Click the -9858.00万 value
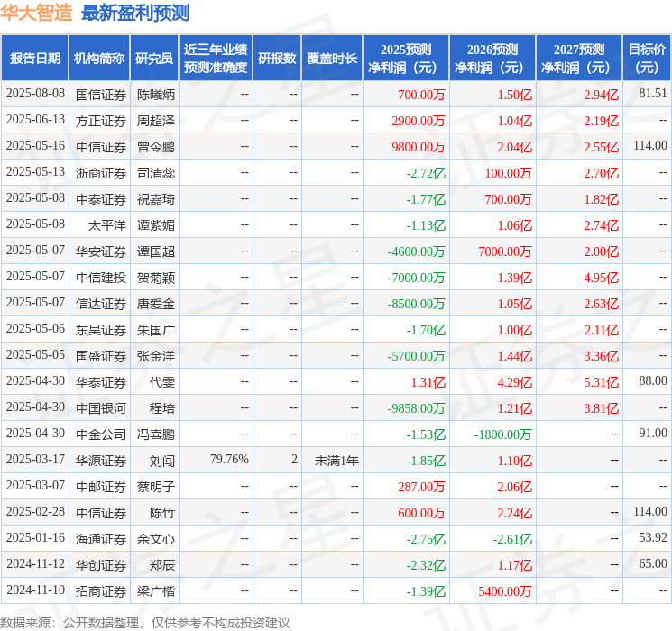 pos(416,408)
